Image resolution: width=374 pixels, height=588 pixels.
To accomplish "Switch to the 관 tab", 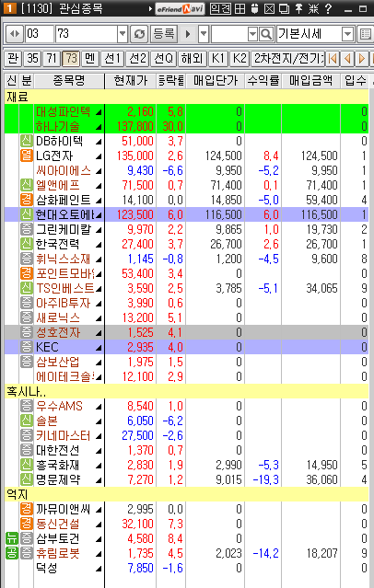I will [13, 59].
